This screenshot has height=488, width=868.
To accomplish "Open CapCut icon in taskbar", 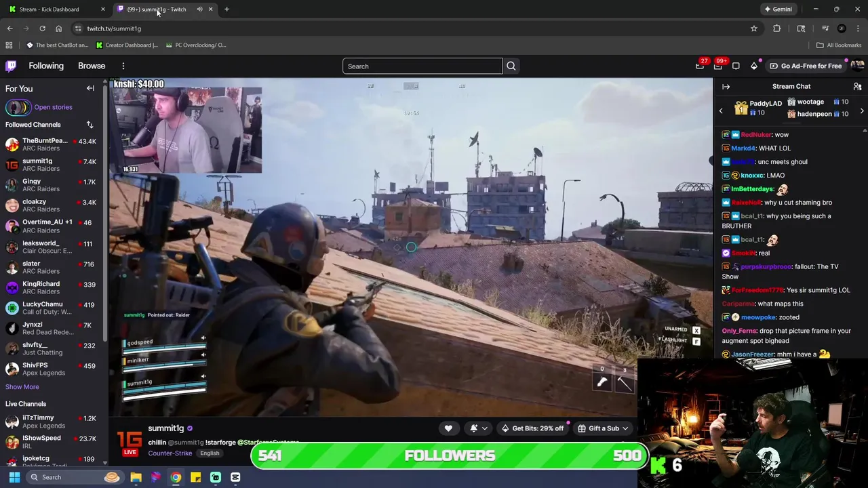I will pyautogui.click(x=235, y=477).
